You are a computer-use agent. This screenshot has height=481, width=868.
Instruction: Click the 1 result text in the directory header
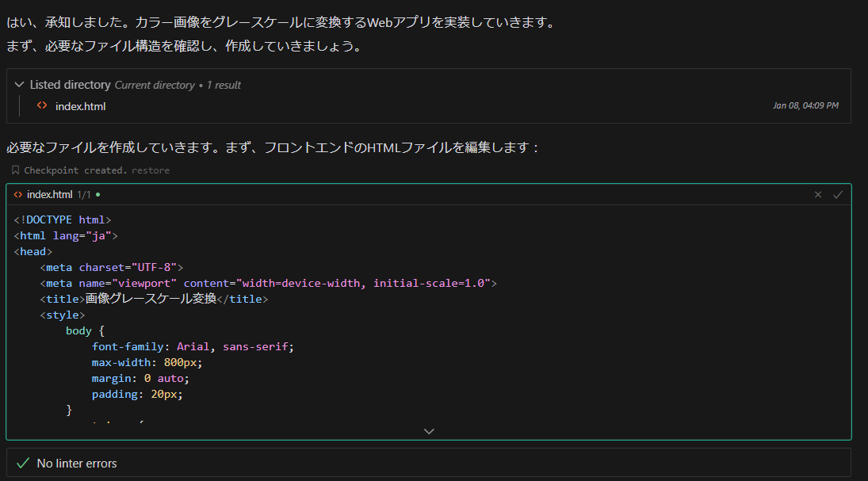[224, 85]
